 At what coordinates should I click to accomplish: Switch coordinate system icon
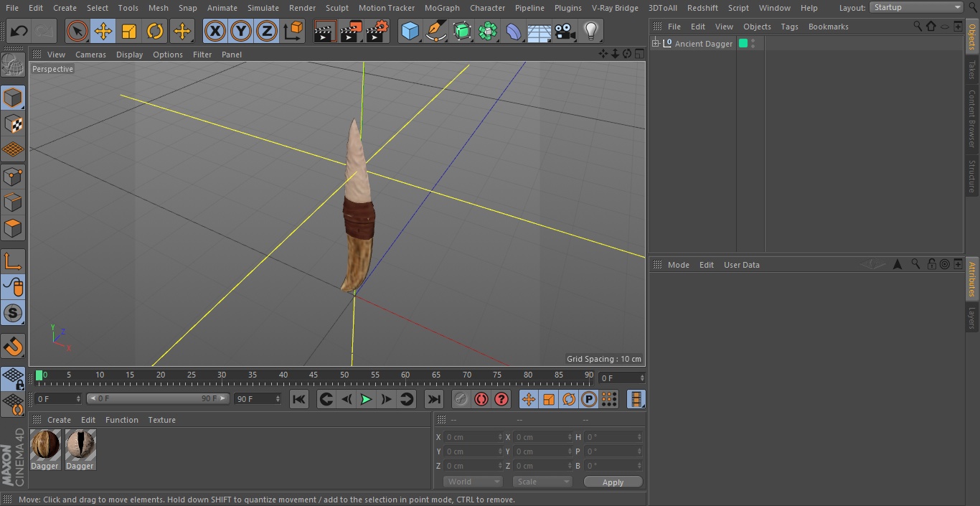coord(293,31)
